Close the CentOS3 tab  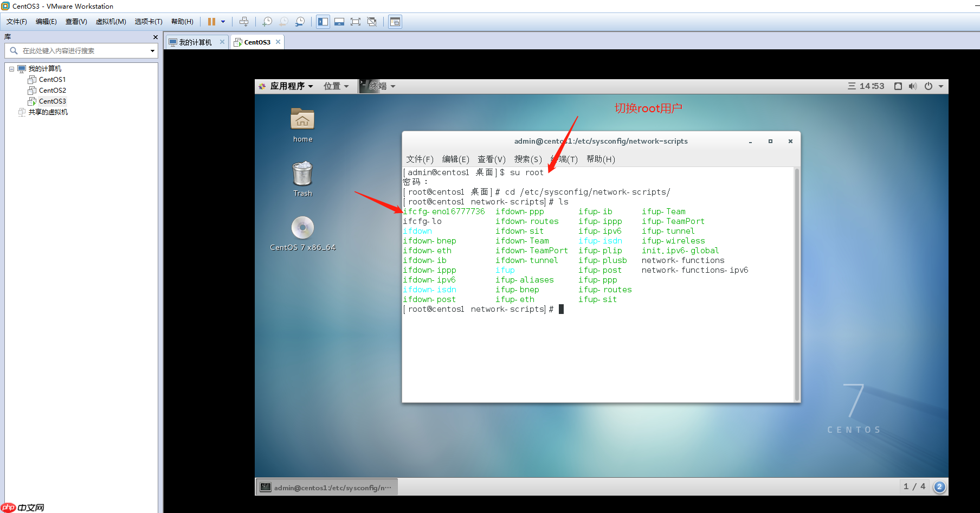278,42
